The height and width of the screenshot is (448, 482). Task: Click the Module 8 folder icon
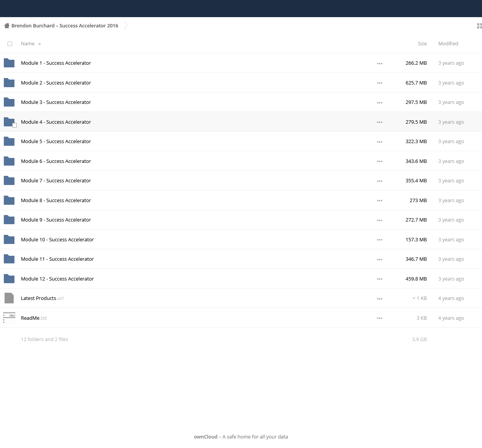tap(9, 200)
